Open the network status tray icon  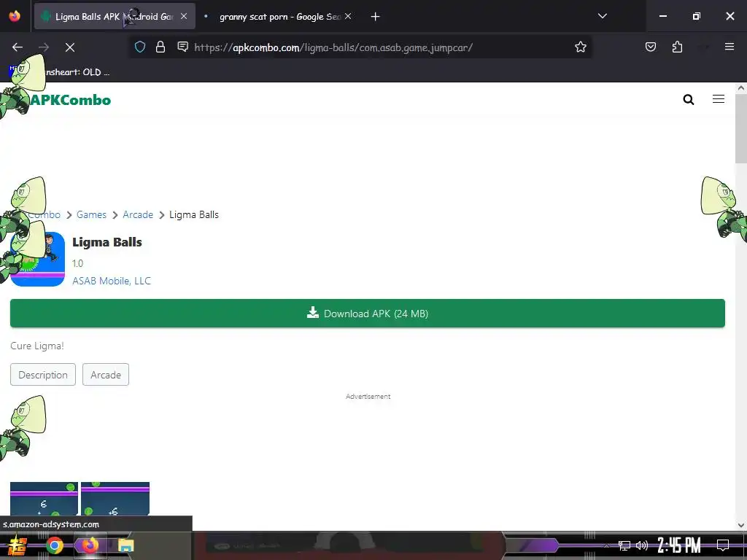point(624,545)
